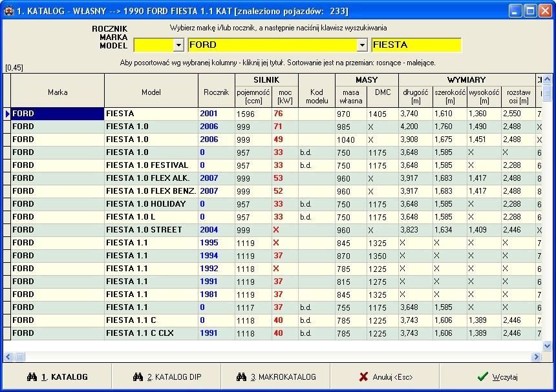The height and width of the screenshot is (392, 556).
Task: Expand the FORD make dropdown arrow
Action: point(361,45)
